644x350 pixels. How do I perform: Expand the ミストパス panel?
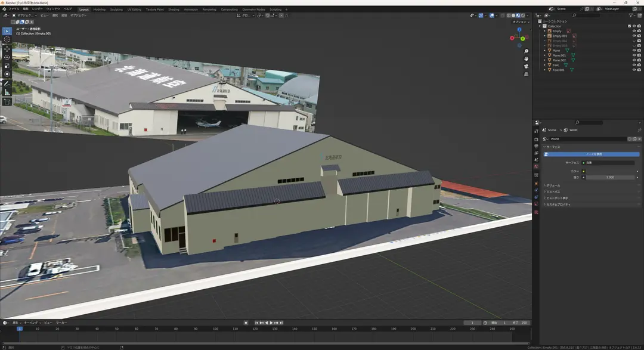(592, 192)
